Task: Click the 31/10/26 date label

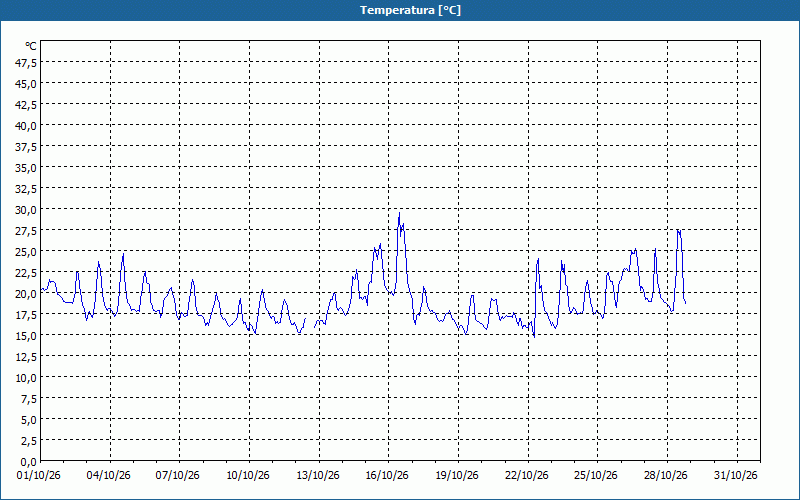Action: click(x=736, y=476)
